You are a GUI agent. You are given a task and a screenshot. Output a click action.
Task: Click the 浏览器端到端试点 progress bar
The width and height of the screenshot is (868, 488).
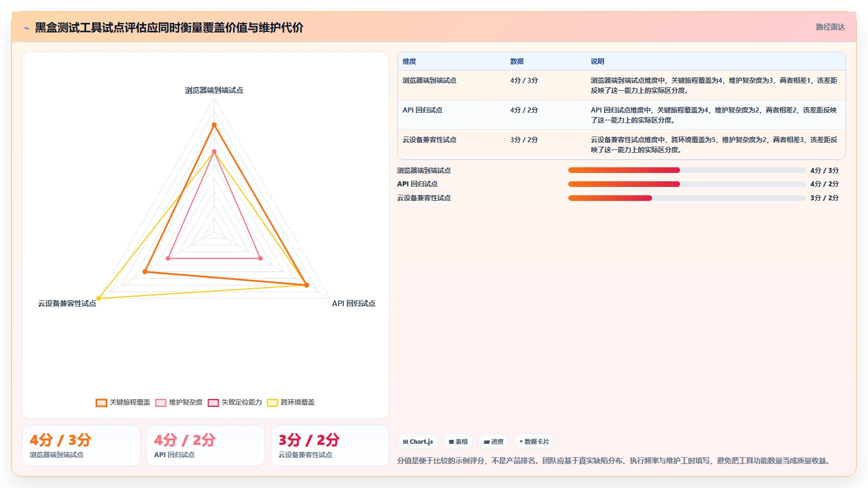(x=687, y=170)
